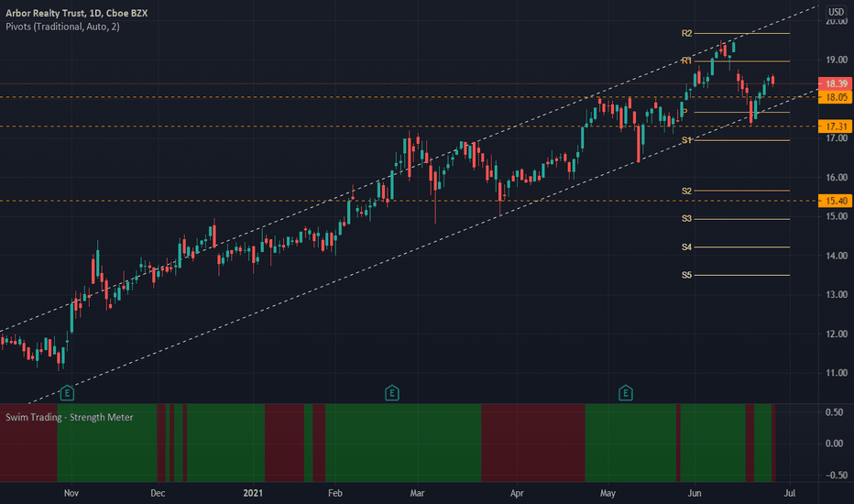
Task: Click the 0.50 strength meter scale value
Action: tap(835, 412)
